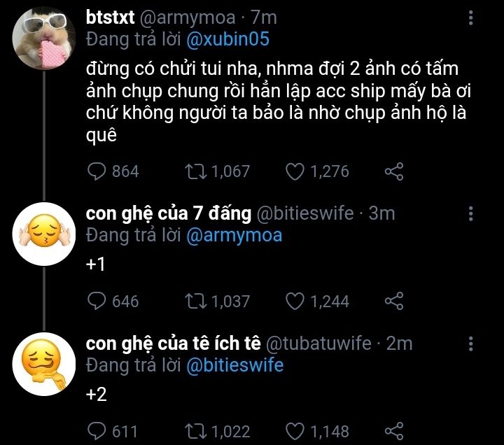504x445 pixels.
Task: Open more options for btstxt tweet
Action: [470, 17]
